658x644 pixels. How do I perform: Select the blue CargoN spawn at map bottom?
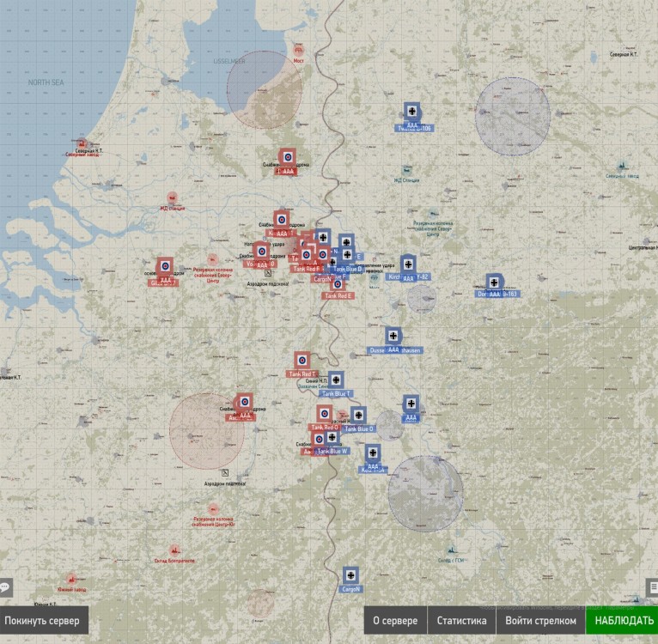point(350,575)
